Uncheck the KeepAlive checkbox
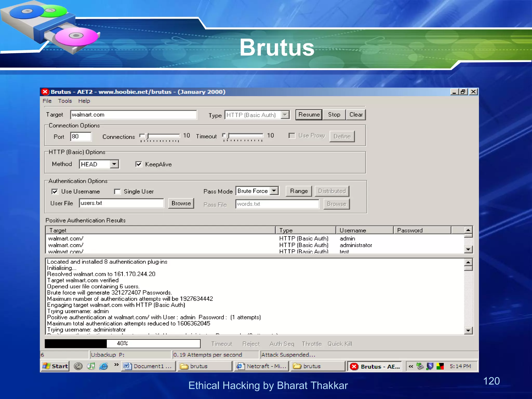The image size is (532, 399). click(139, 164)
